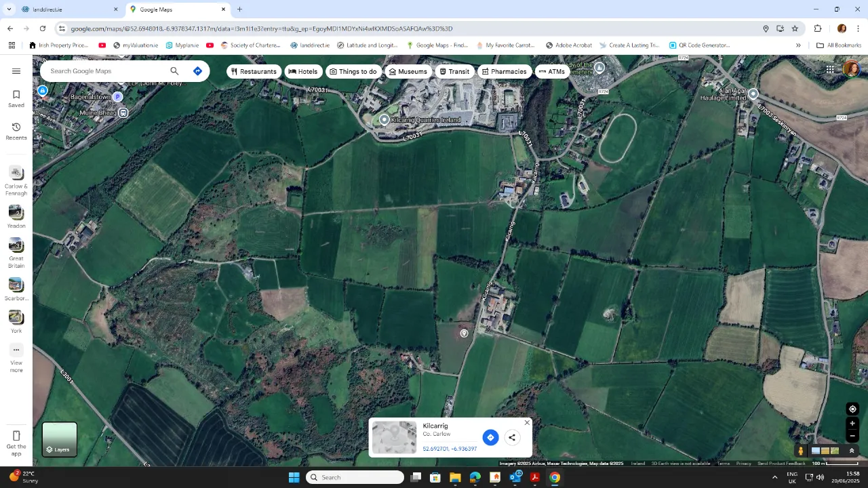
Task: Open the Kilcarrig coordinates link
Action: pyautogui.click(x=450, y=449)
